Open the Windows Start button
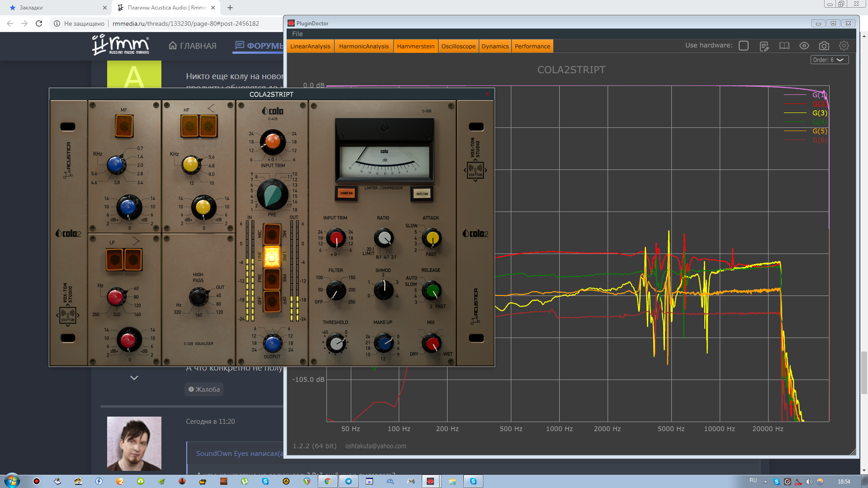The width and height of the screenshot is (868, 488). (12, 481)
